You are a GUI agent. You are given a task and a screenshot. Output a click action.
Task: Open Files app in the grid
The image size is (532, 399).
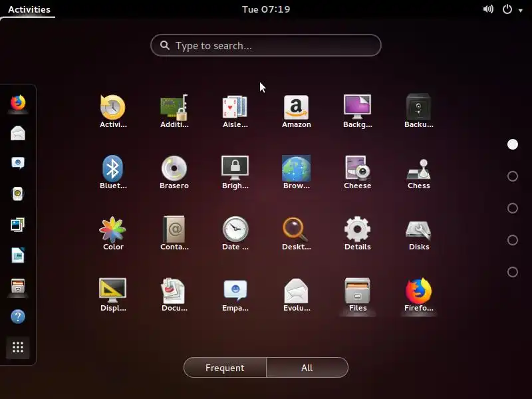357,295
